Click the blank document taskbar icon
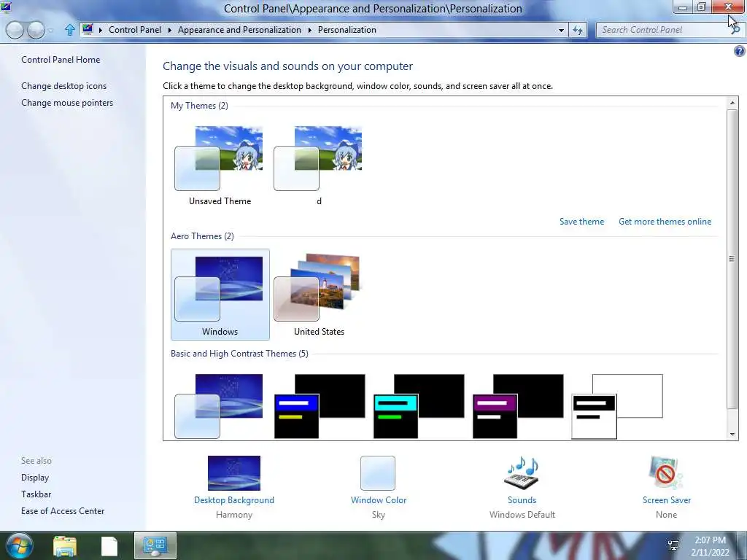This screenshot has width=747, height=560. [109, 546]
